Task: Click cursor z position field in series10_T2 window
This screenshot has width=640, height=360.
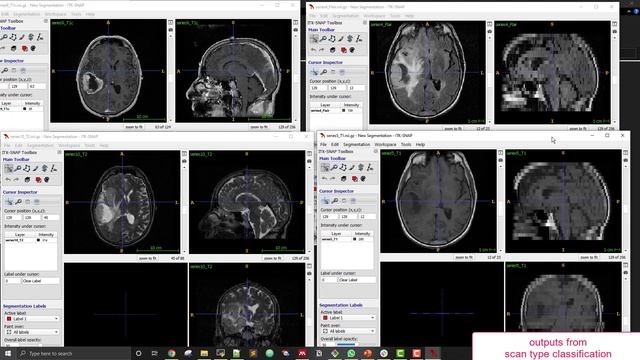Action: tap(51, 218)
